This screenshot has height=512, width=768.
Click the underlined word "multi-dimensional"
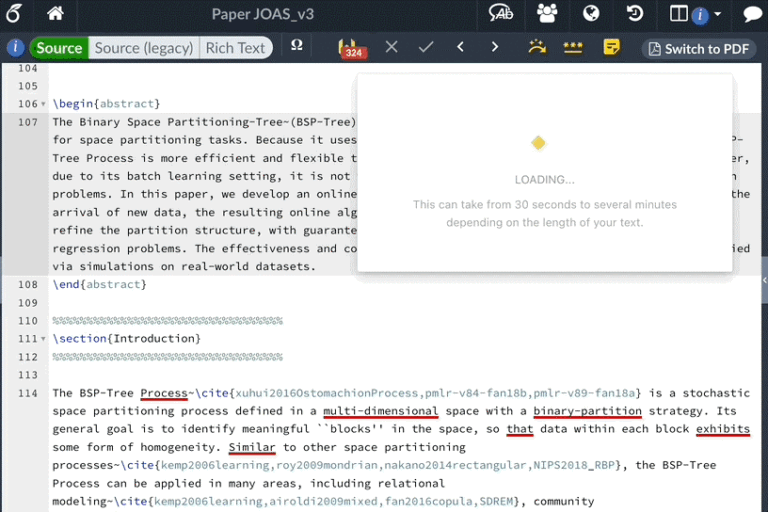click(x=381, y=412)
